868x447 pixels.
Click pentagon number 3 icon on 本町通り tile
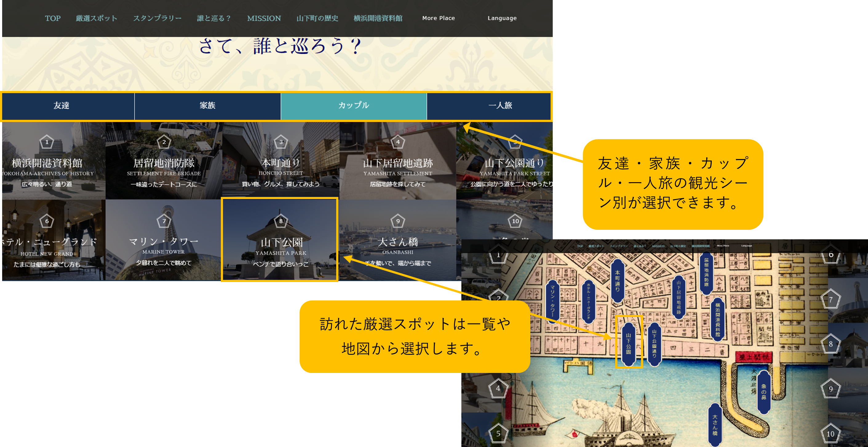pos(281,142)
